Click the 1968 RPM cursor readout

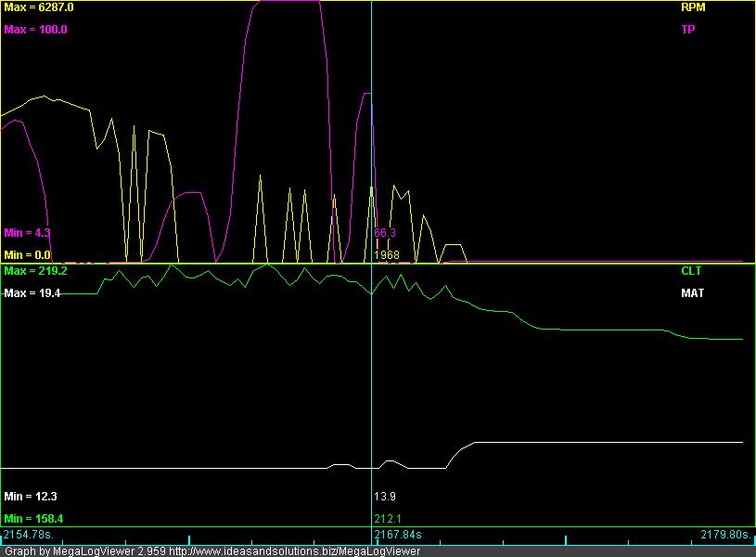pyautogui.click(x=386, y=254)
